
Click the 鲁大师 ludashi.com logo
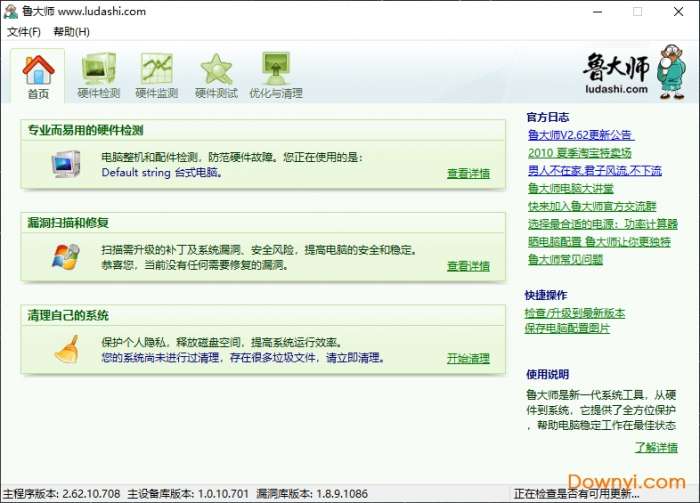pos(616,74)
